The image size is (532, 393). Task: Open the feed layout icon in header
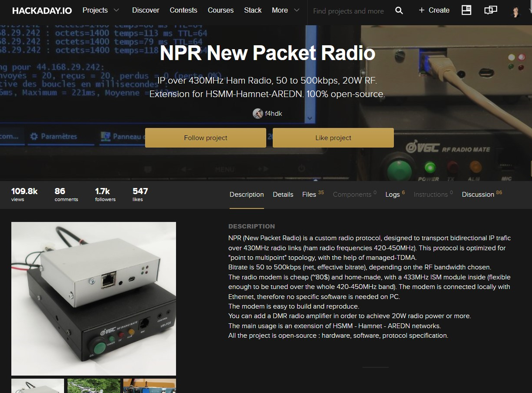click(466, 10)
